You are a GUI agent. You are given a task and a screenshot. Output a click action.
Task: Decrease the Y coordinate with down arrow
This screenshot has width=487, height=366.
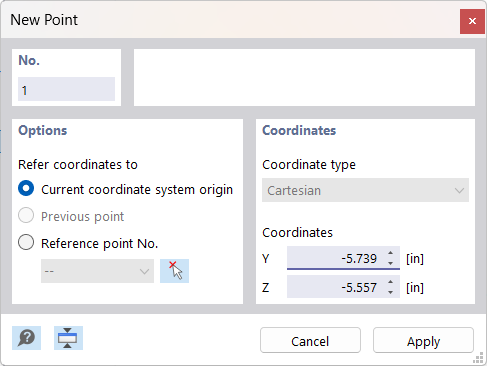coord(390,263)
